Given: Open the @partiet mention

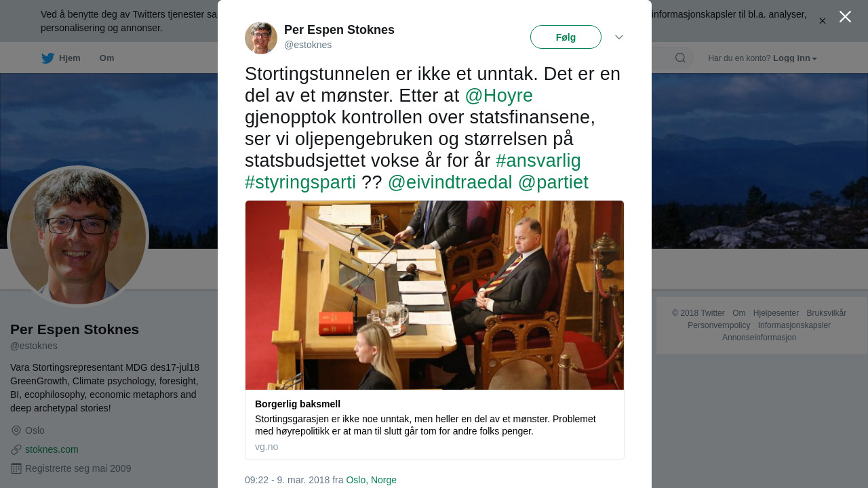Looking at the screenshot, I should click(x=553, y=182).
